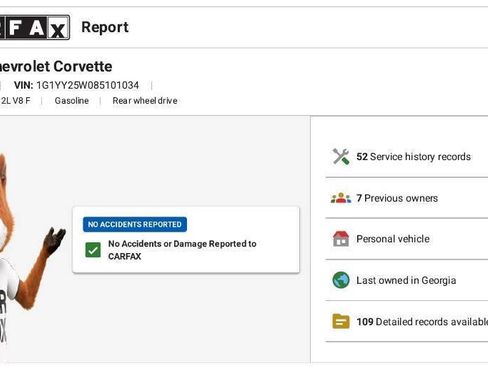Image resolution: width=488 pixels, height=366 pixels.
Task: Open 7 Previous owners entry
Action: [x=407, y=198]
